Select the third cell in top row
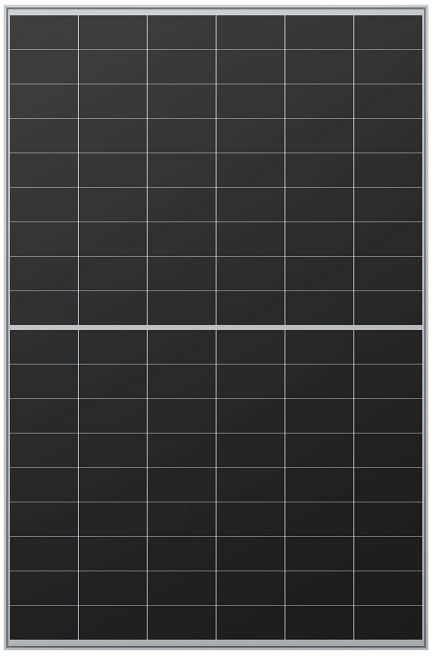The width and height of the screenshot is (434, 658). pos(182,32)
